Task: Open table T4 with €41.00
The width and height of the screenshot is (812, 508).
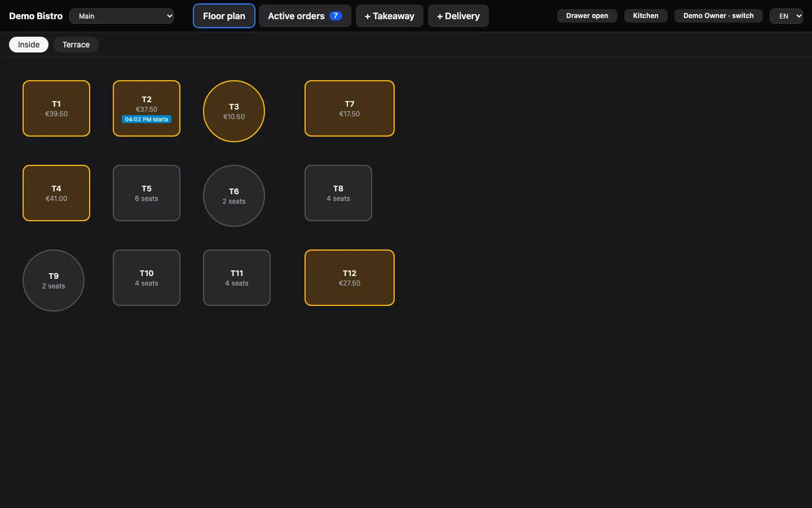Action: pyautogui.click(x=56, y=193)
